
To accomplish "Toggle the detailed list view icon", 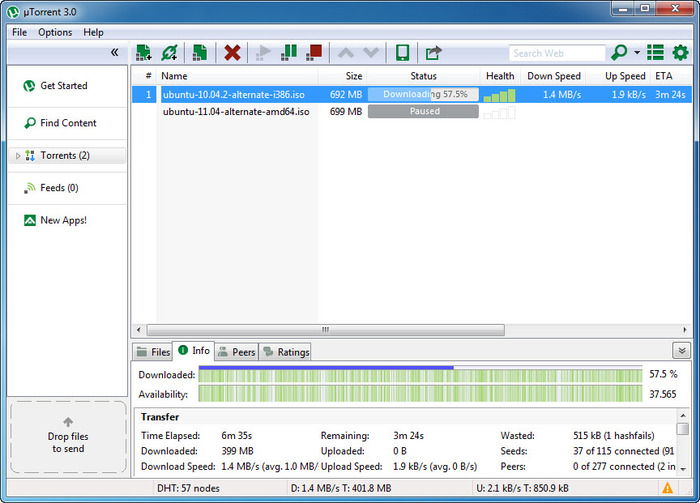I will 655,52.
